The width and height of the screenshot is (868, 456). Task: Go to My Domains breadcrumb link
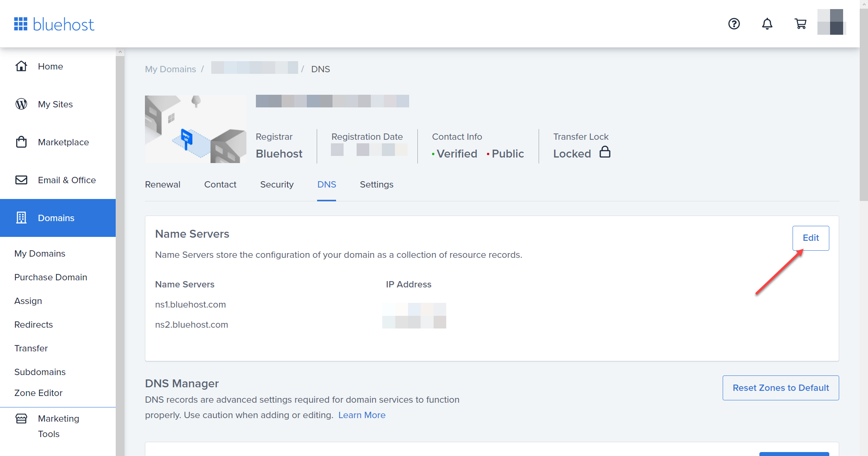pos(170,69)
